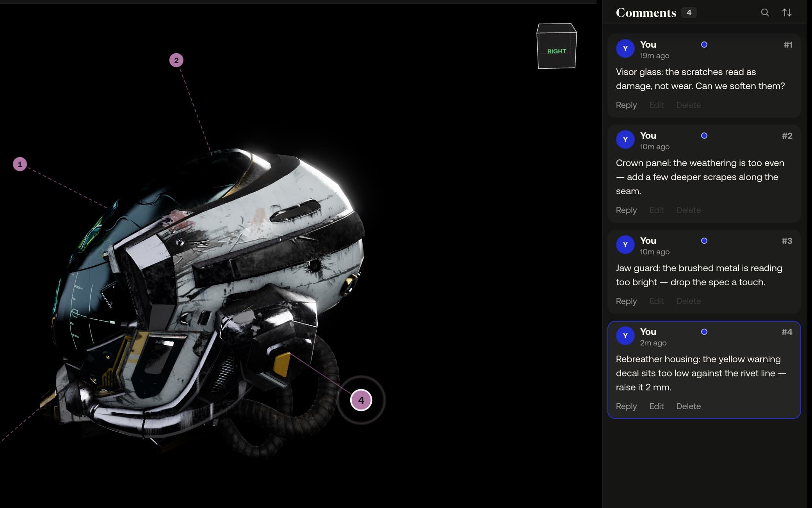Click the '2m ago' timestamp
This screenshot has height=508, width=812.
point(653,343)
